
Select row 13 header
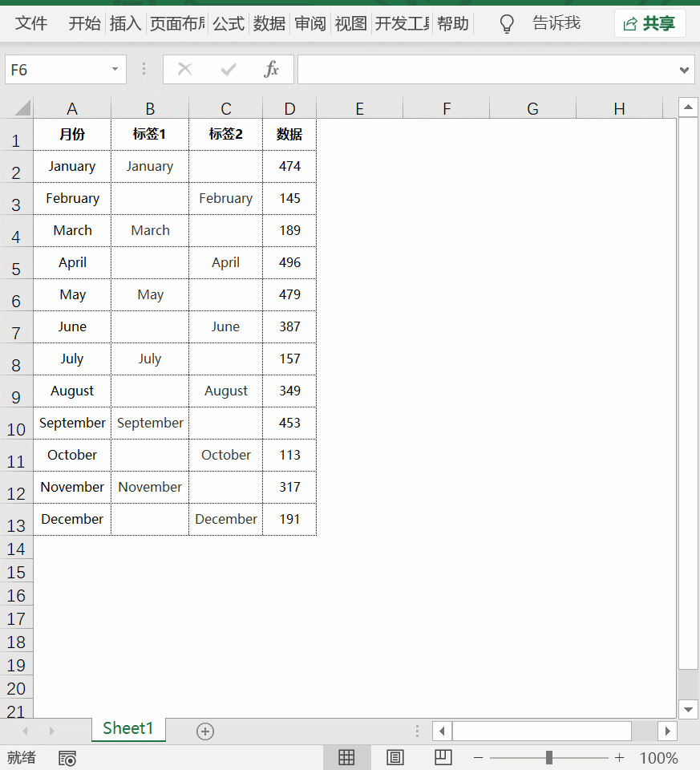pos(16,520)
